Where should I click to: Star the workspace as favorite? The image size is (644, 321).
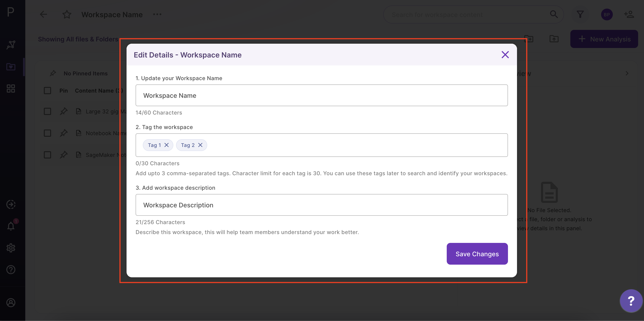[67, 14]
